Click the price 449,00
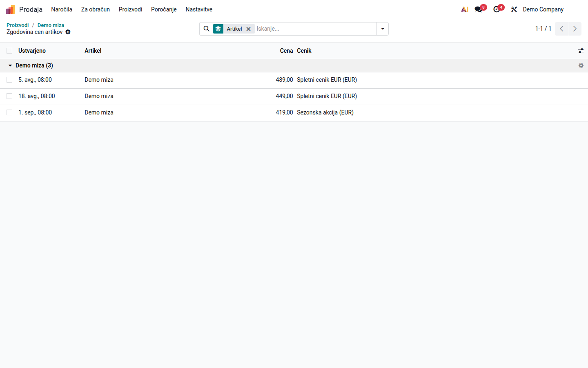 [284, 96]
